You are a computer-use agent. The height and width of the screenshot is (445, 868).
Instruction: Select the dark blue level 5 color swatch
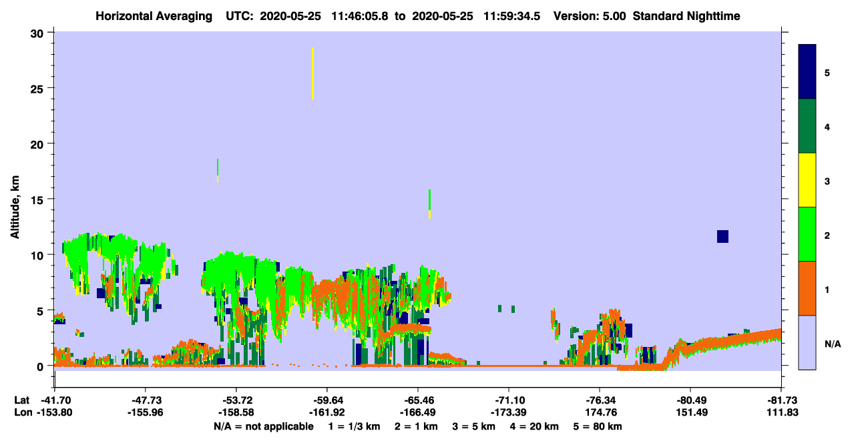[807, 72]
